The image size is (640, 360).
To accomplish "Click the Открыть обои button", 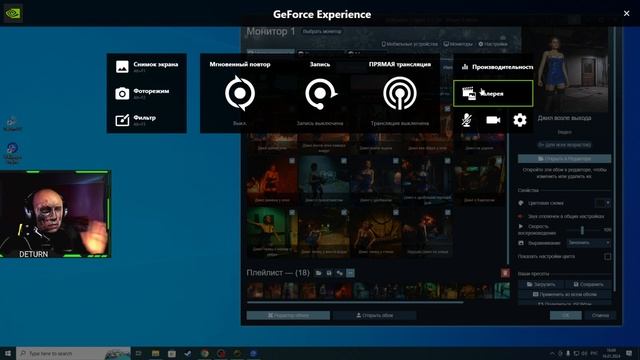I will [x=374, y=315].
